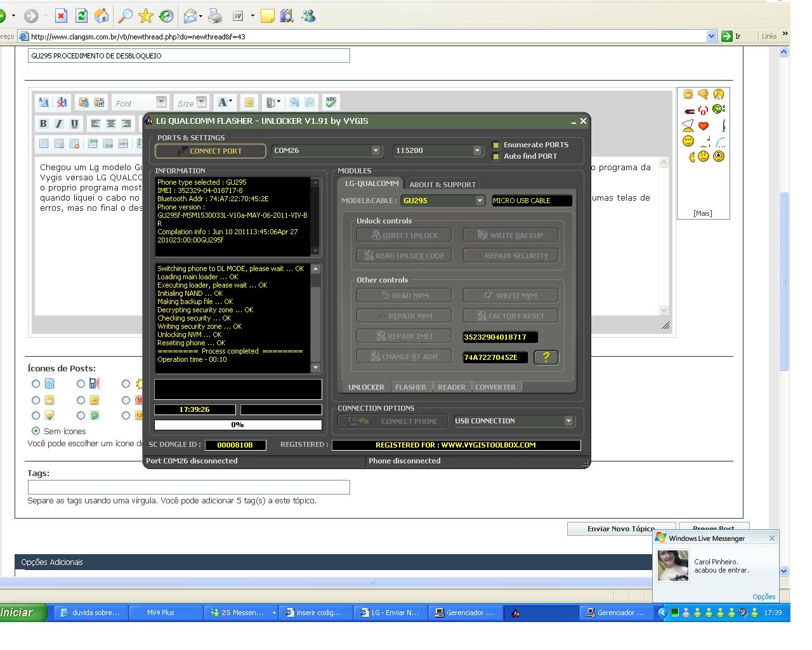This screenshot has width=812, height=650.
Task: Align text left in post editor
Action: (x=95, y=124)
